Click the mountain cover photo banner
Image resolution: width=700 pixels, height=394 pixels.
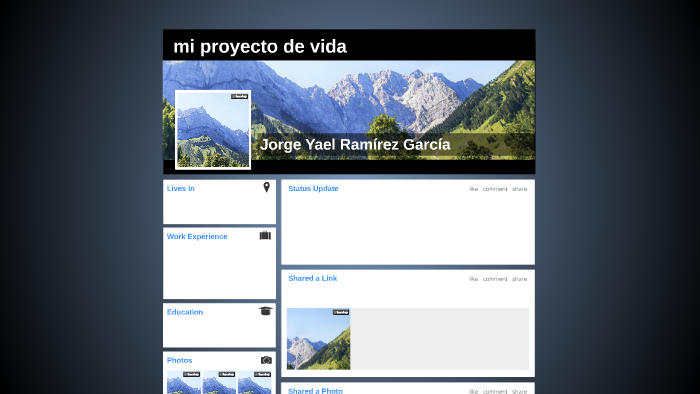click(349, 110)
